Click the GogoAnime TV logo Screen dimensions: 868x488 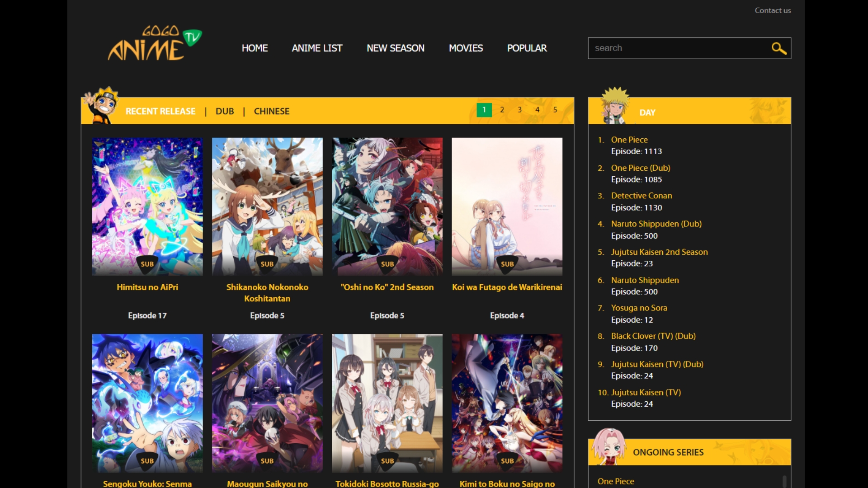point(155,43)
